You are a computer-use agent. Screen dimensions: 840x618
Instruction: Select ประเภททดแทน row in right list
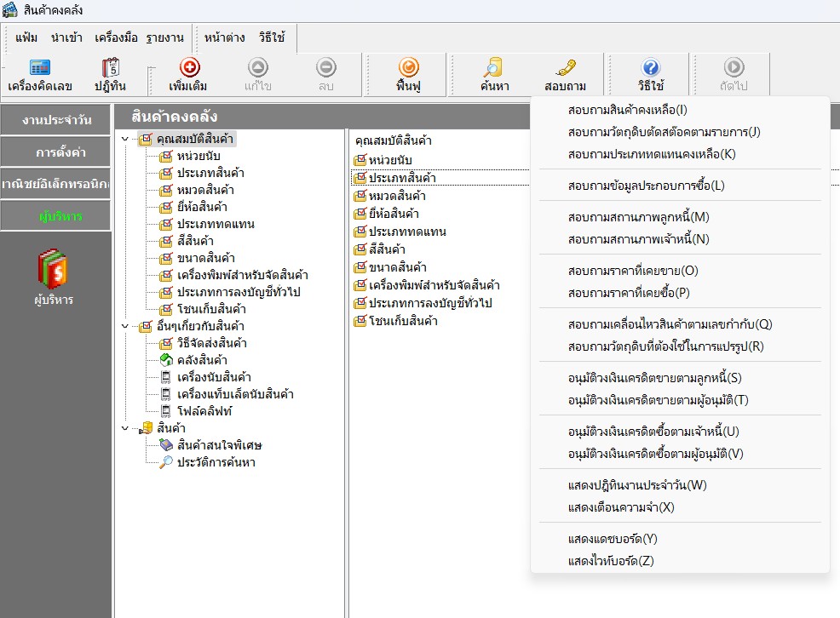pos(407,232)
